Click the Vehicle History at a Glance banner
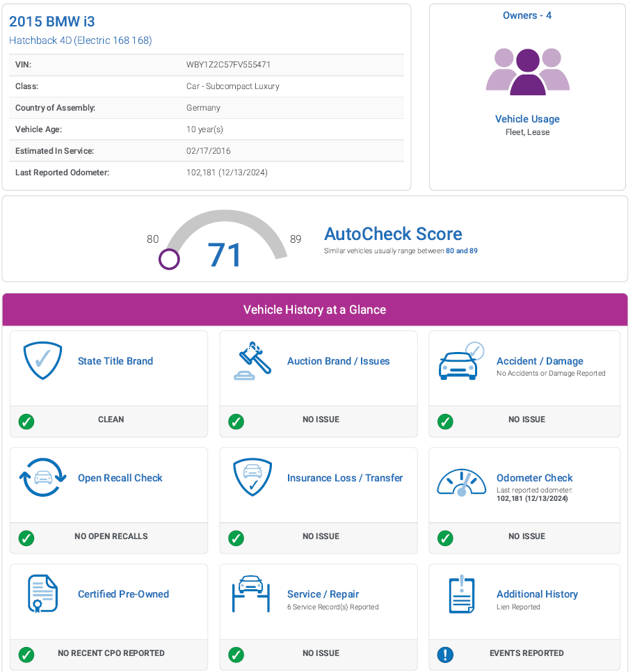This screenshot has width=635, height=672. (315, 310)
